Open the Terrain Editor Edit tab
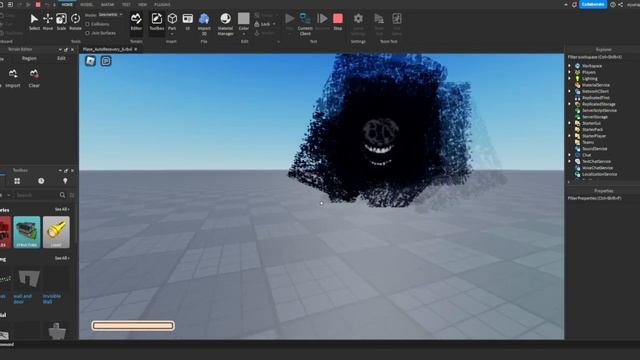The width and height of the screenshot is (640, 360). pos(61,58)
